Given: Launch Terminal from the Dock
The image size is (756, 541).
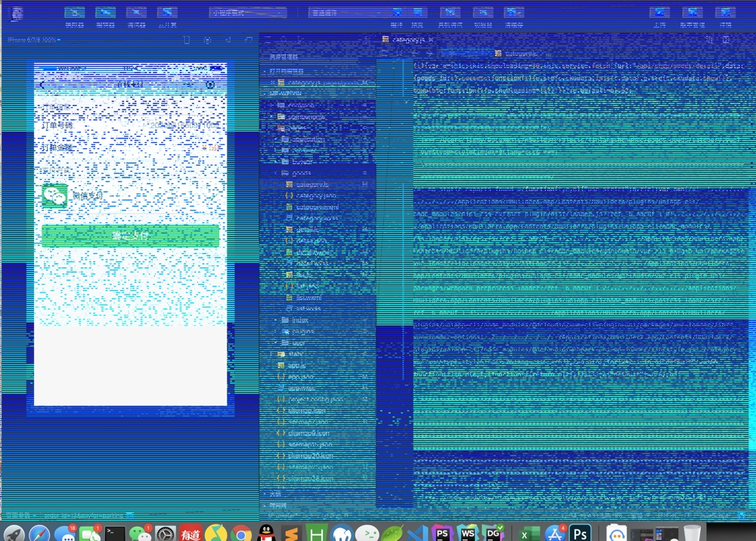Looking at the screenshot, I should pyautogui.click(x=115, y=534).
